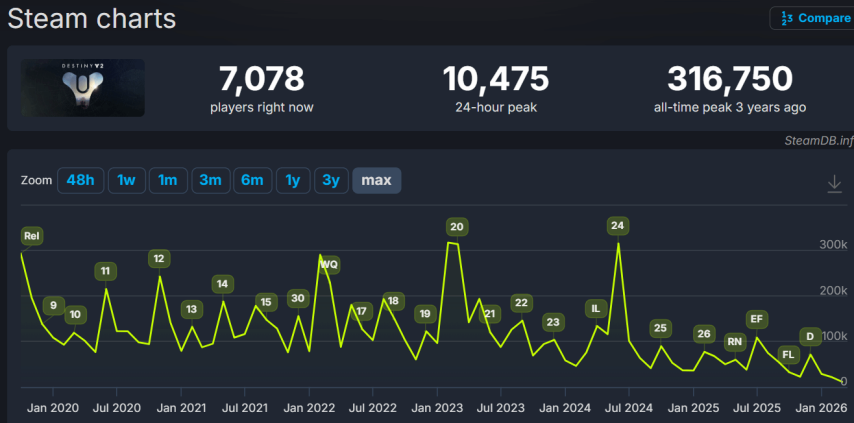This screenshot has height=423, width=854.
Task: Set chart zoom to 1m
Action: (168, 180)
